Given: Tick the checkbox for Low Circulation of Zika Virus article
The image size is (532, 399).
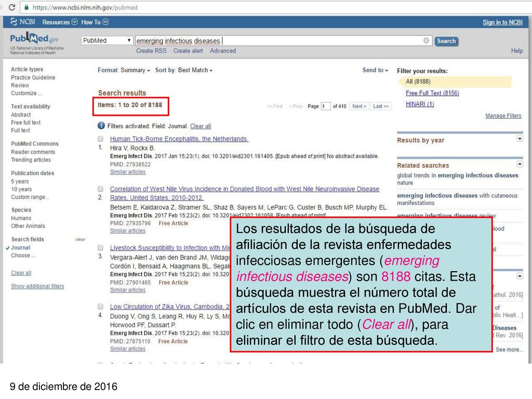Looking at the screenshot, I should coord(100,307).
